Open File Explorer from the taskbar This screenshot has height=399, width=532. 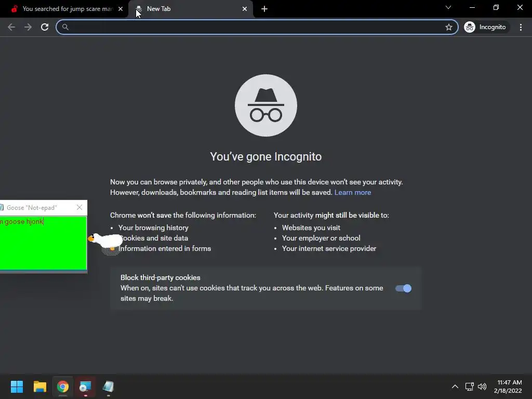(39, 387)
